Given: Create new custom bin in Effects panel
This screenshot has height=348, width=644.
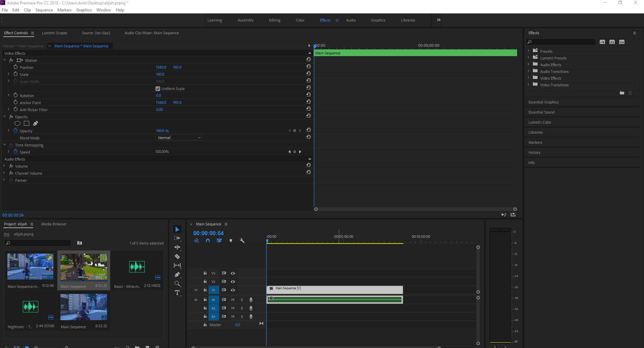Looking at the screenshot, I should (622, 93).
